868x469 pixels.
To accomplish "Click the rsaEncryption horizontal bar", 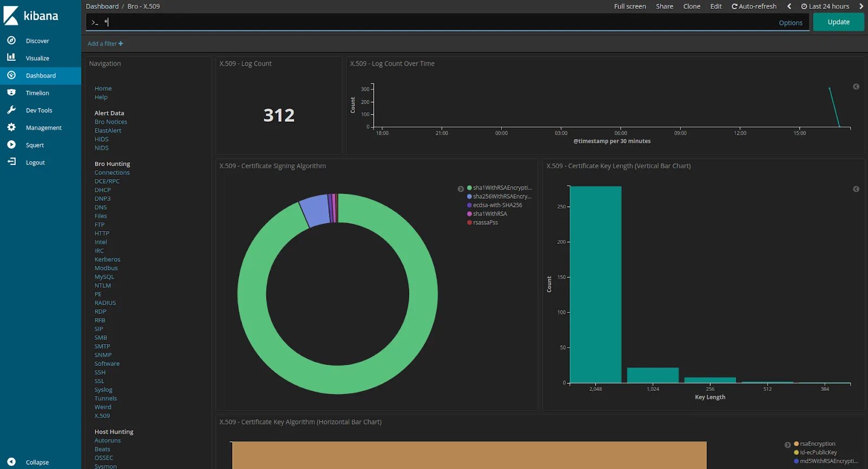I will pos(469,455).
